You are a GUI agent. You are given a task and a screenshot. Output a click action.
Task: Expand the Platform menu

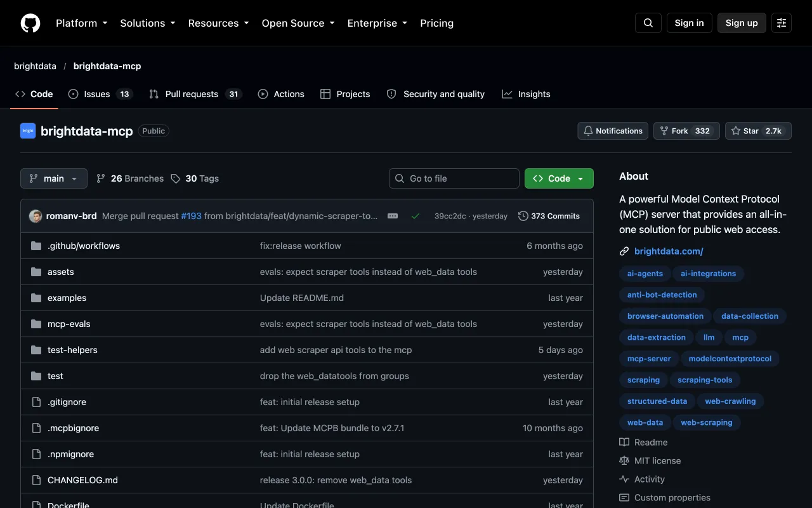[82, 23]
